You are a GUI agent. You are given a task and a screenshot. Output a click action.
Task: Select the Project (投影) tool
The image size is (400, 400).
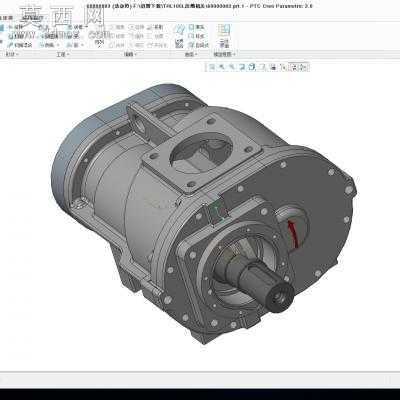pos(155,27)
